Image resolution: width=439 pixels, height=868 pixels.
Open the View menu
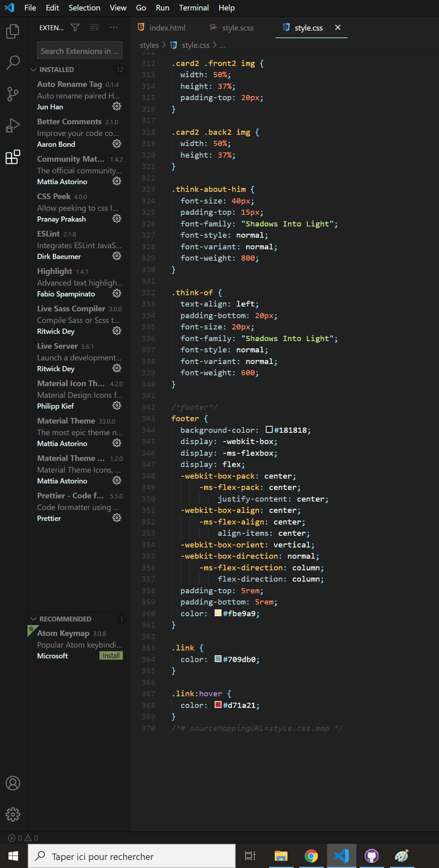[x=118, y=8]
